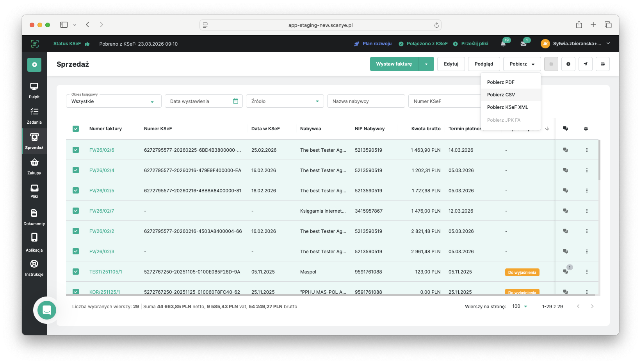Sort by the Kwota brutto column header

(426, 129)
